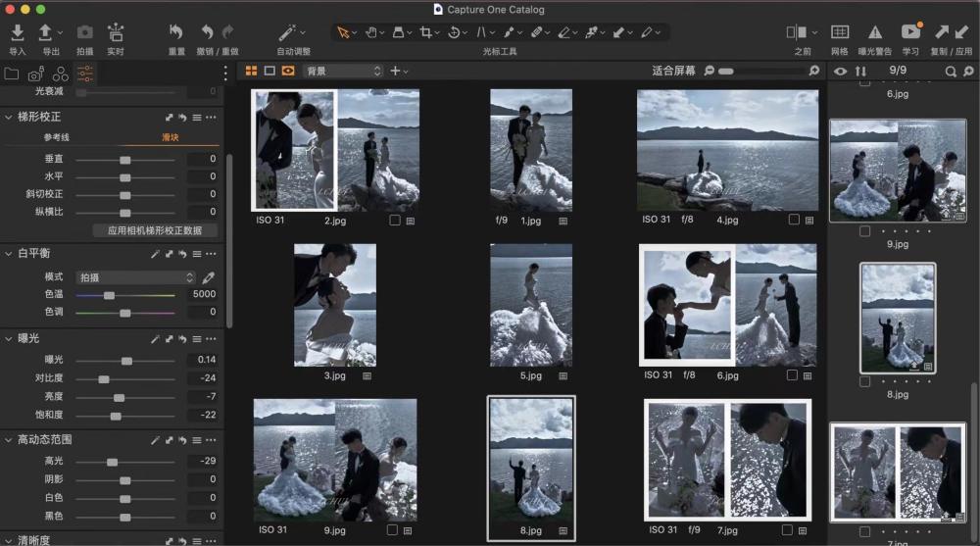Viewport: 980px width, 546px height.
Task: Click the Auto Adjust (自动调整) magic wand
Action: coord(287,32)
